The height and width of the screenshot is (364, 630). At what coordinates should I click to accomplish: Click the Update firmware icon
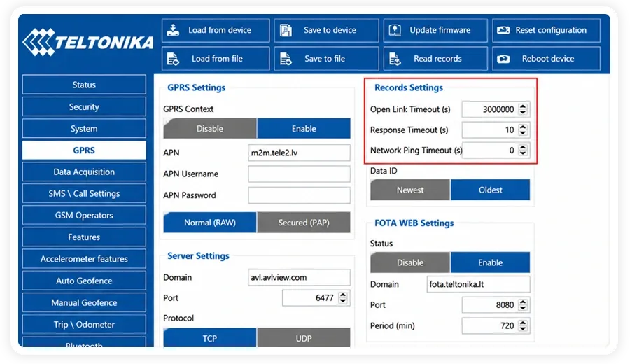(x=395, y=30)
